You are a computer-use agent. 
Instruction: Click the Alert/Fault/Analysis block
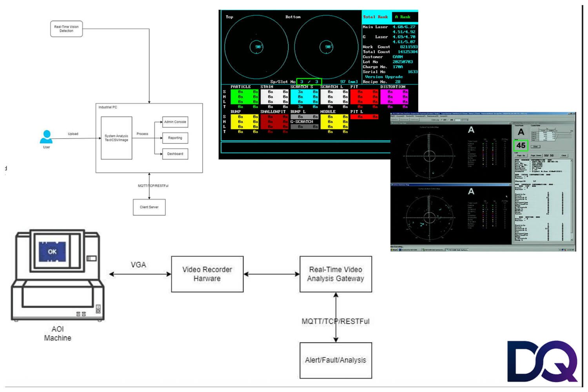pos(336,360)
